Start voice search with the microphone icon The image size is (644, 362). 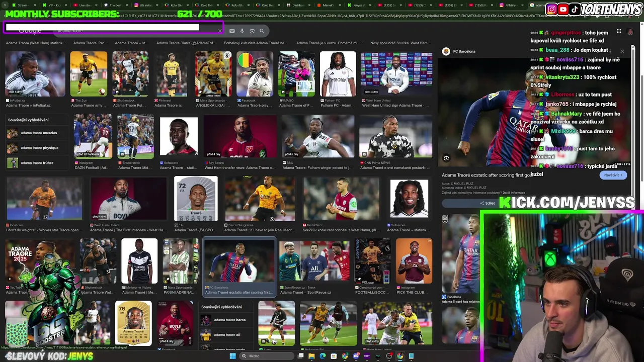click(242, 31)
